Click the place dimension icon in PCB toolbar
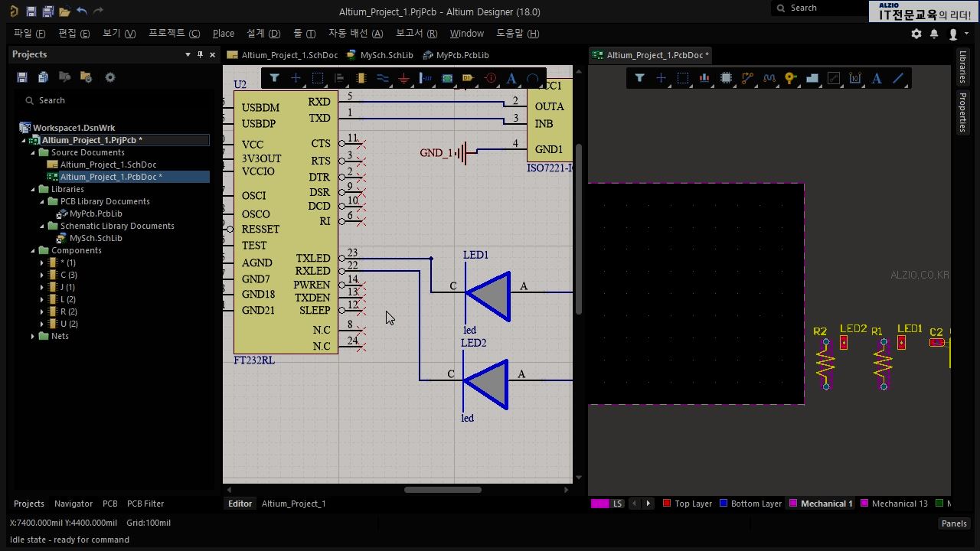 click(855, 78)
